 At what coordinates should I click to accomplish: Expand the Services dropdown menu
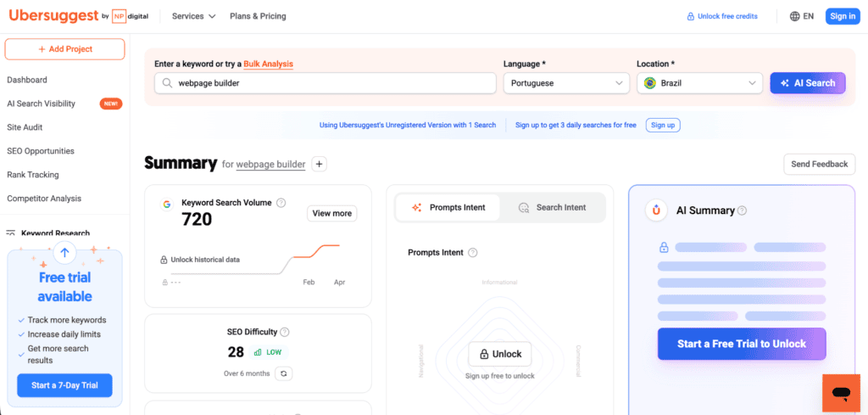[x=194, y=16]
